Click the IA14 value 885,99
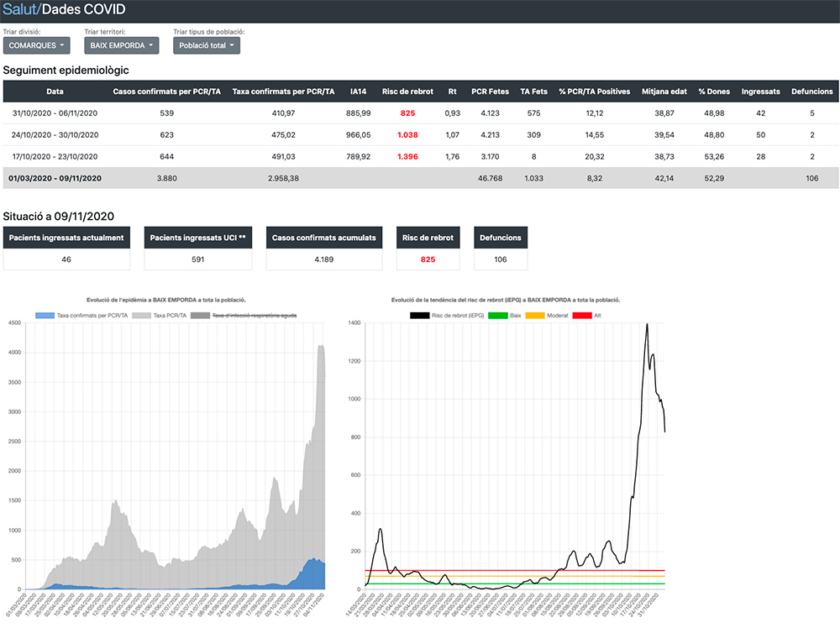The width and height of the screenshot is (840, 628). coord(359,113)
